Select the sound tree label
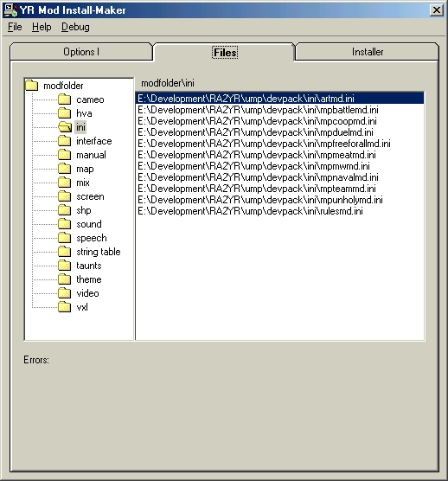Viewport: 448px width, 481px height. click(89, 224)
